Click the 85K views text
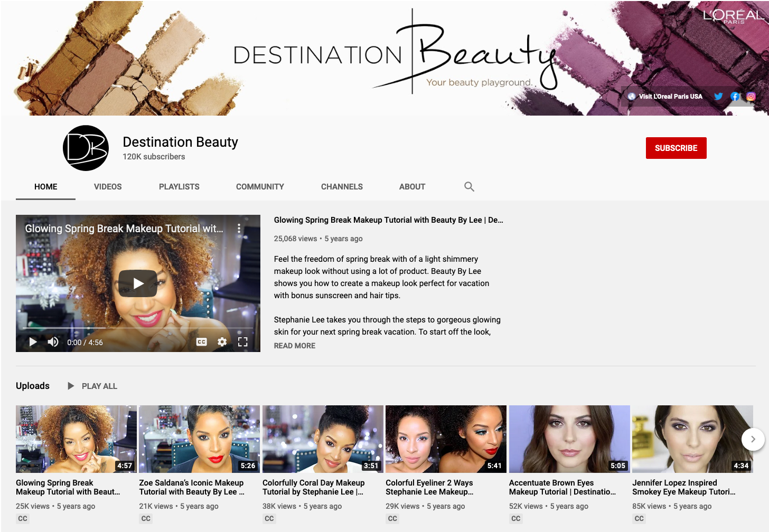The image size is (769, 532). pyautogui.click(x=649, y=506)
